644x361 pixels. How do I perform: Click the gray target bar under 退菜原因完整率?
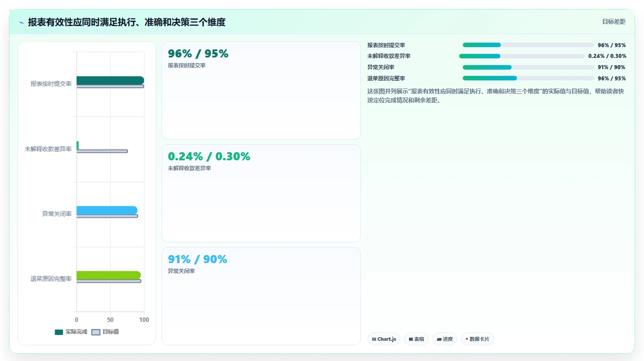109,281
